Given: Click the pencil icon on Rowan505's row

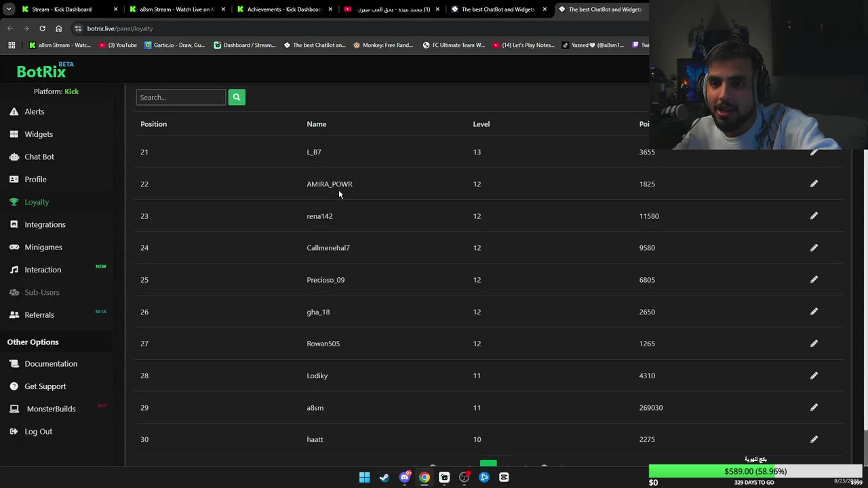Looking at the screenshot, I should [814, 343].
